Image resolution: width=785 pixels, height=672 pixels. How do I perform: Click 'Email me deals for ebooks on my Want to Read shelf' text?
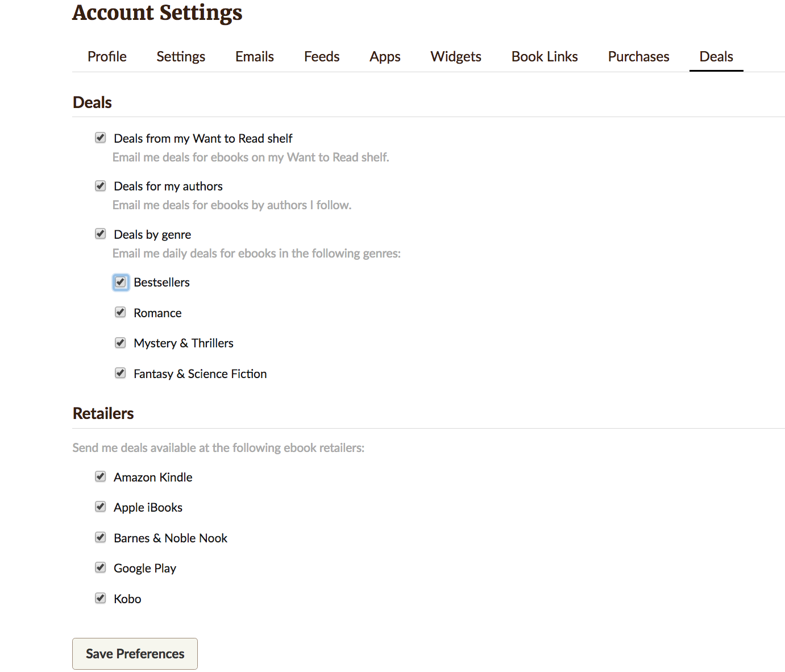click(x=251, y=157)
